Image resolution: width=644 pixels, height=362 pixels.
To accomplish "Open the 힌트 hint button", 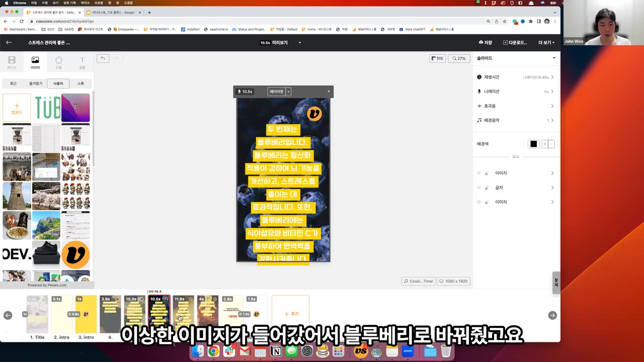I will click(x=437, y=58).
